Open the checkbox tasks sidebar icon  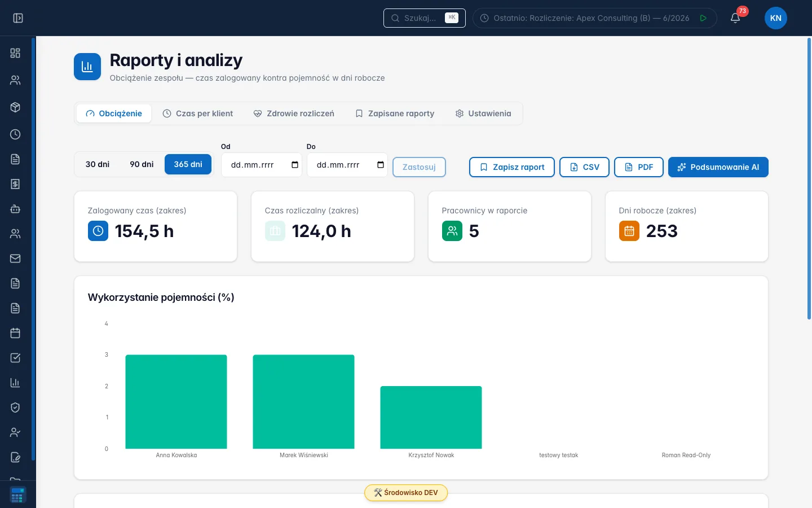point(15,358)
